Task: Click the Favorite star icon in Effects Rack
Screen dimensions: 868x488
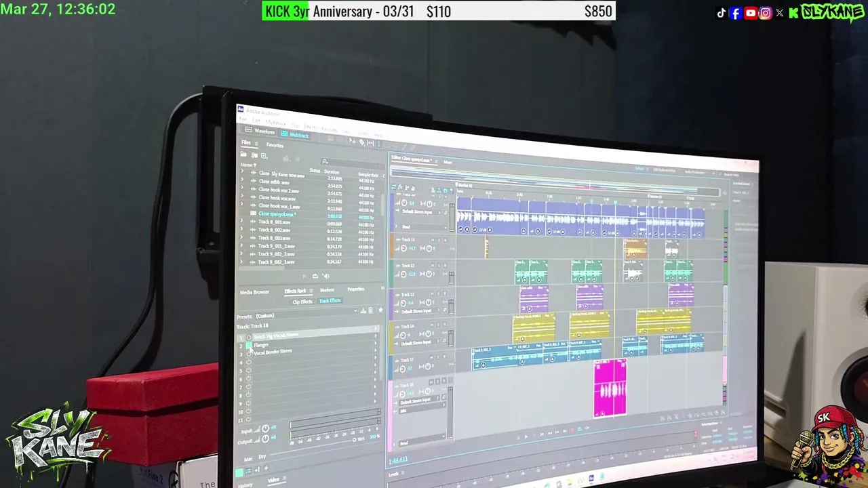Action: tap(380, 310)
